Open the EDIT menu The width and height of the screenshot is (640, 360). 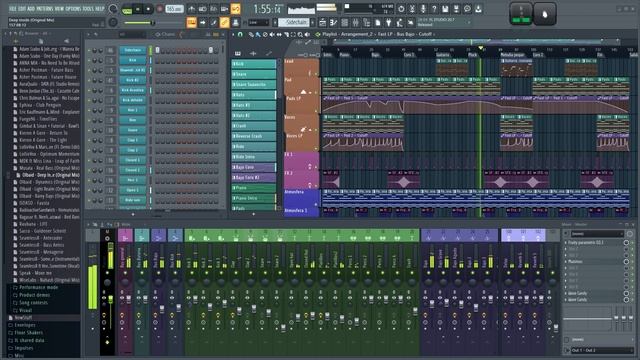pyautogui.click(x=22, y=9)
